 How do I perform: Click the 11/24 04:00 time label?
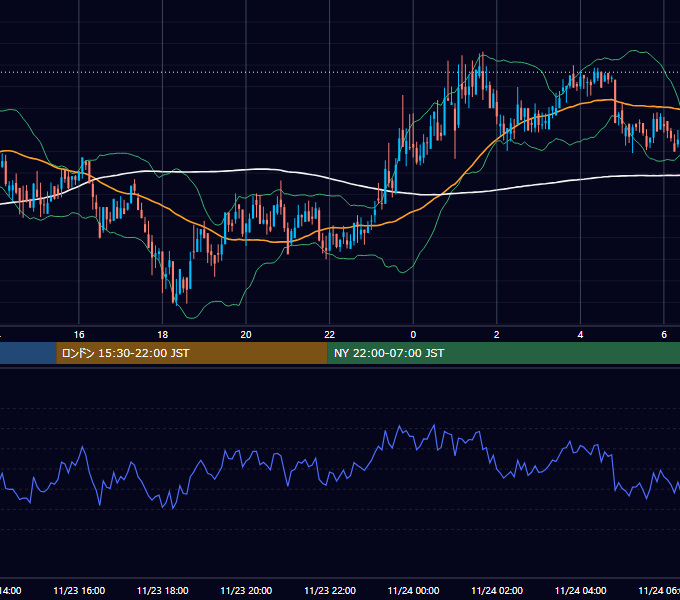point(581,590)
